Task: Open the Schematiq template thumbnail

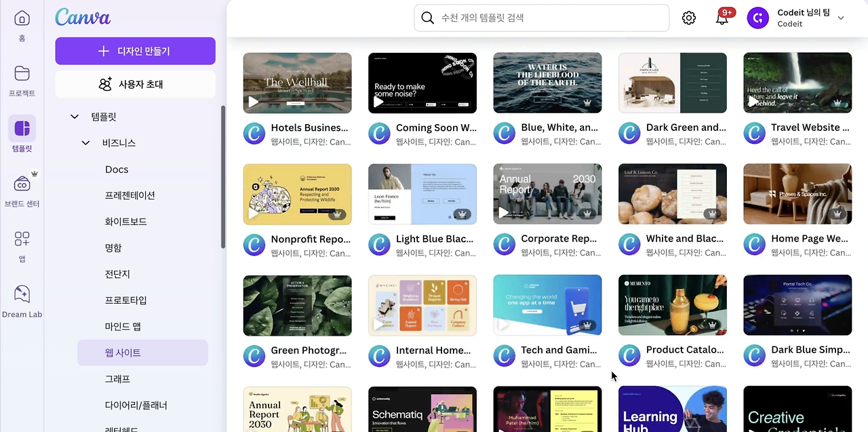Action: click(x=422, y=409)
